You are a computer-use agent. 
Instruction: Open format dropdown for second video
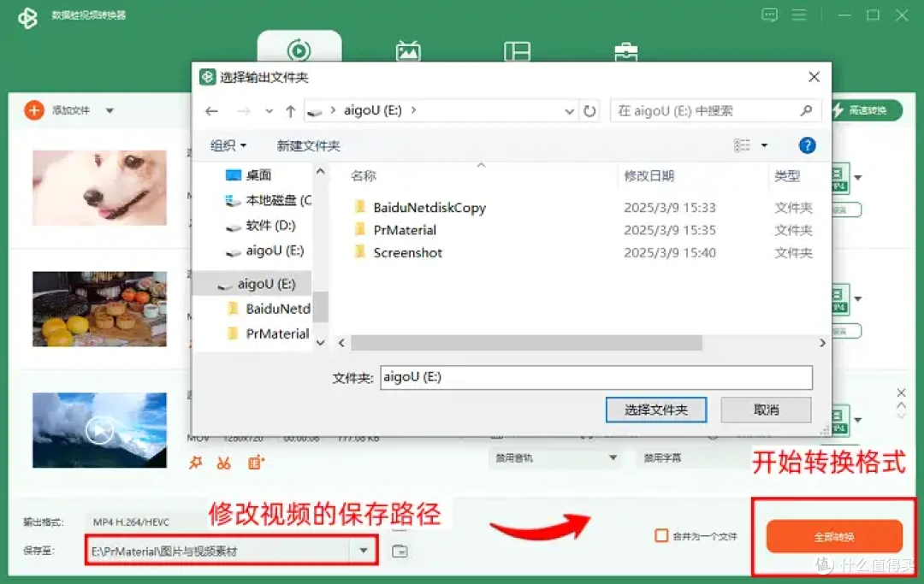coord(858,298)
